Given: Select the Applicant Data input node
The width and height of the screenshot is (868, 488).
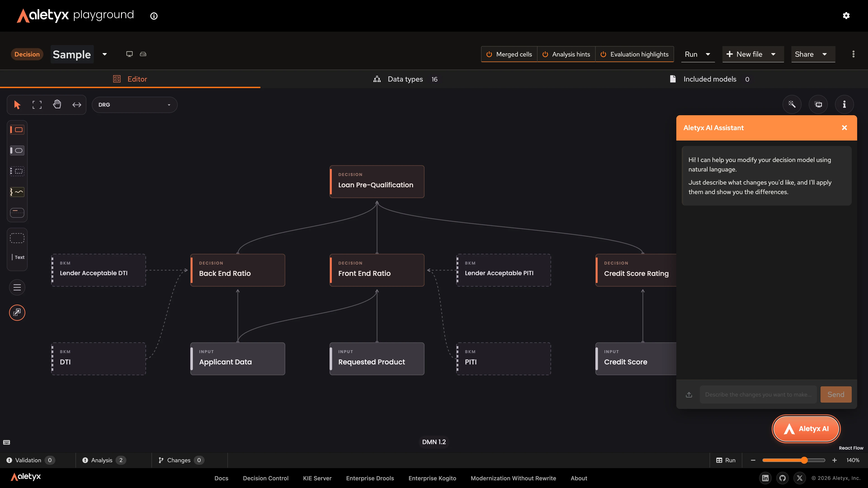Looking at the screenshot, I should click(x=238, y=359).
